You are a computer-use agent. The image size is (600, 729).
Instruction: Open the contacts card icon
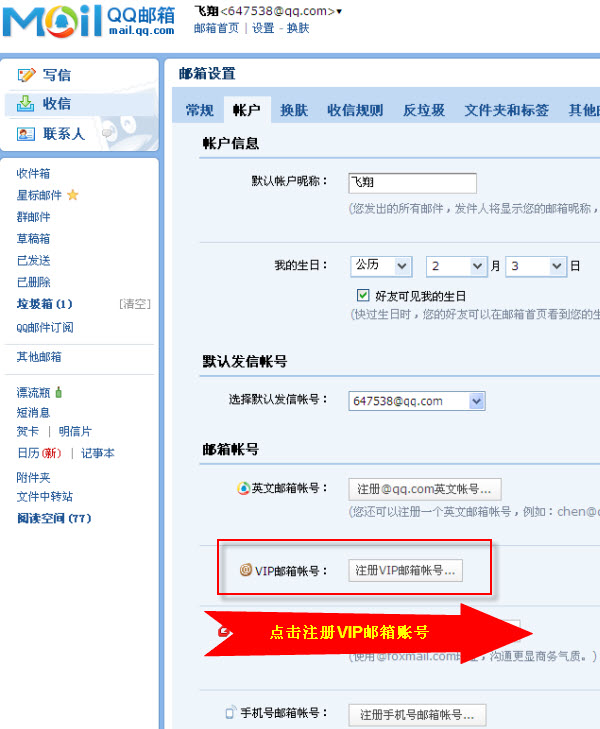coord(26,134)
